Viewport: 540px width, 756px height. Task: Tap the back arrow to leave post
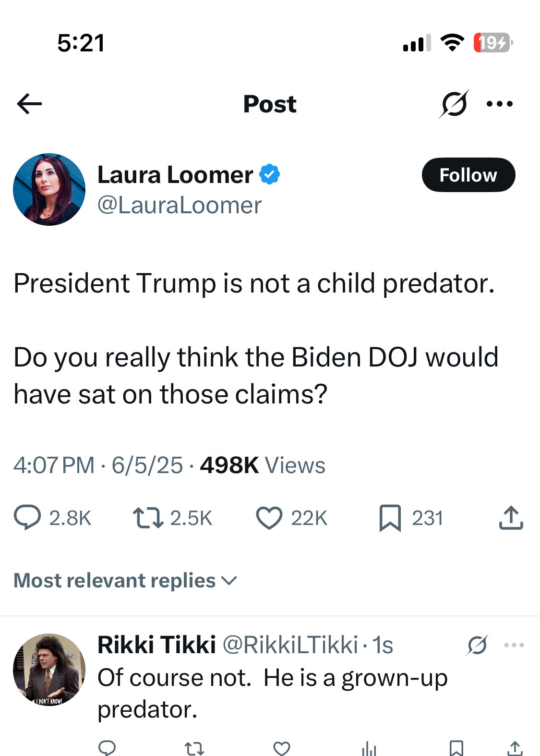pos(29,104)
